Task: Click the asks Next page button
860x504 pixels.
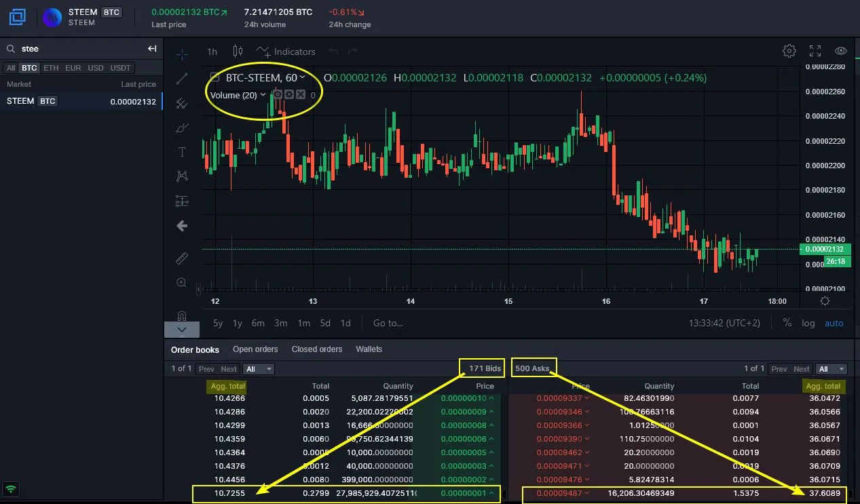Action: 802,369
